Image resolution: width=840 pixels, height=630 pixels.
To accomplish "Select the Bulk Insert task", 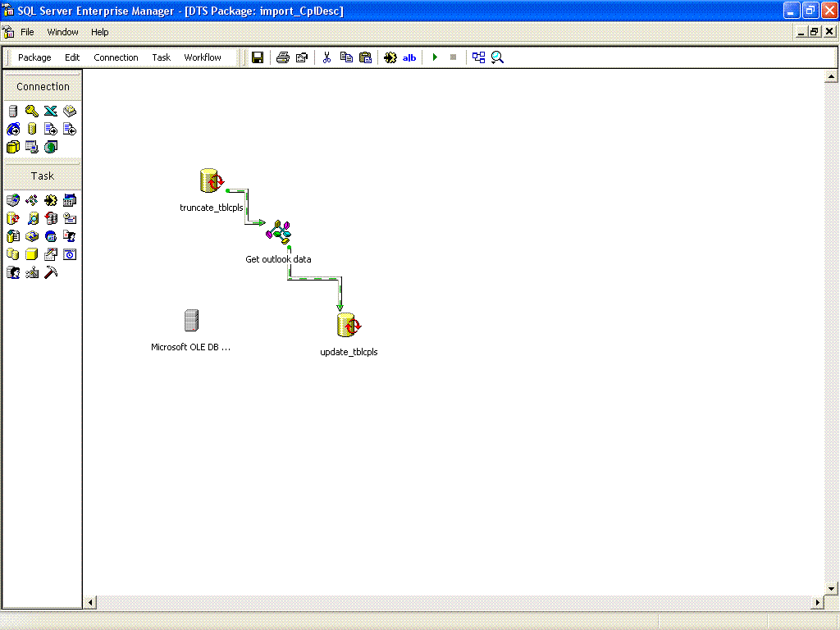I will 13,236.
